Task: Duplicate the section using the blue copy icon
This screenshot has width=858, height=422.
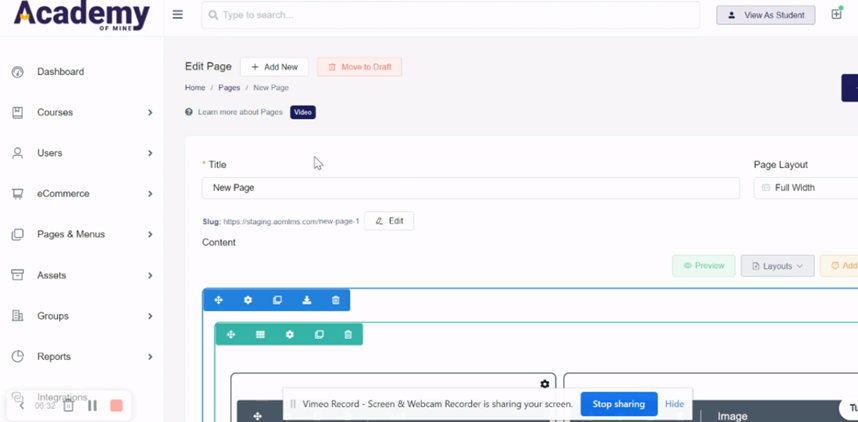Action: [277, 300]
